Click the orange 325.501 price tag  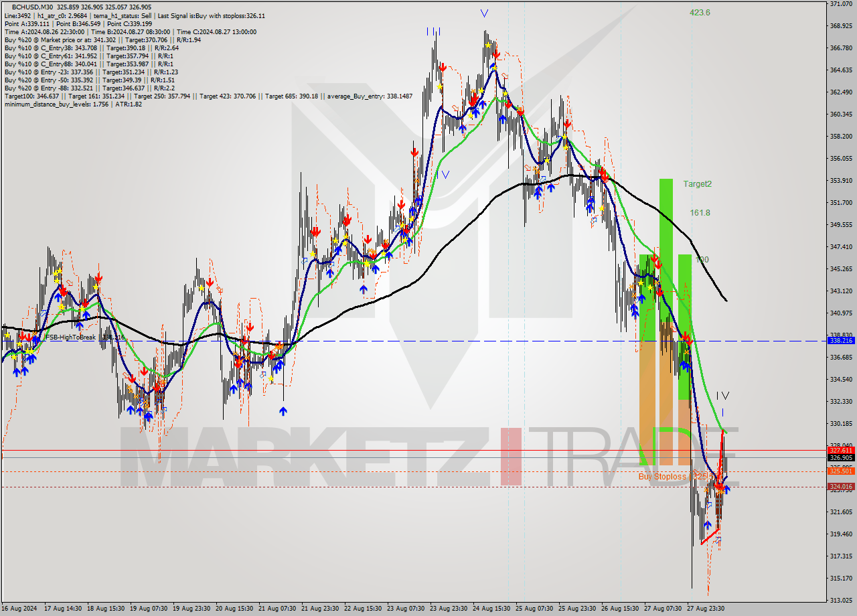click(841, 471)
